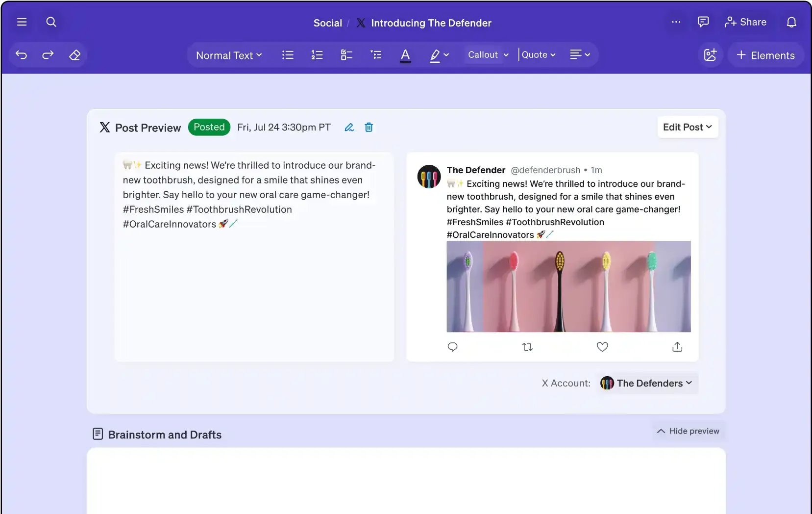Apply numbered list formatting

317,55
